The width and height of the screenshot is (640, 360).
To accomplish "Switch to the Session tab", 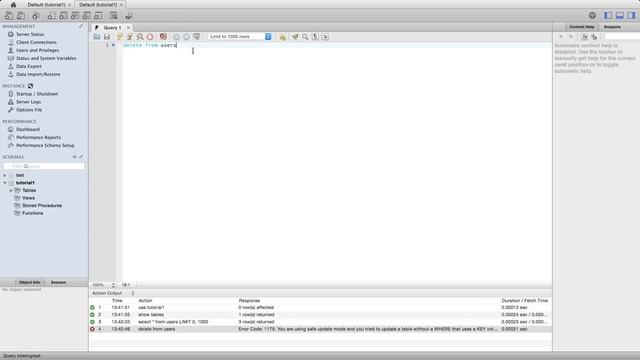I will (x=58, y=282).
